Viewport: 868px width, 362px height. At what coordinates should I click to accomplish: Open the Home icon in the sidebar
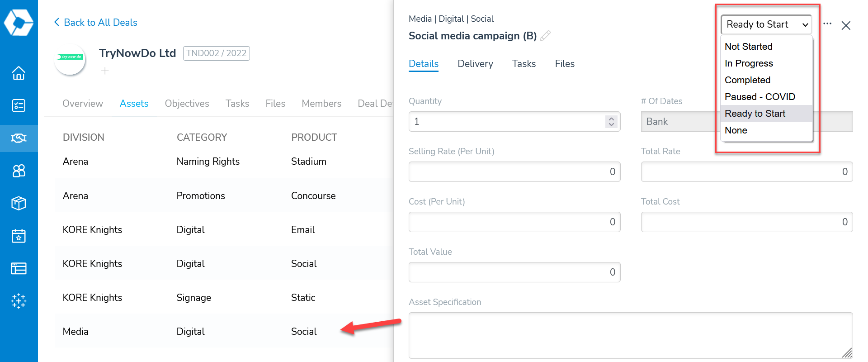point(19,73)
